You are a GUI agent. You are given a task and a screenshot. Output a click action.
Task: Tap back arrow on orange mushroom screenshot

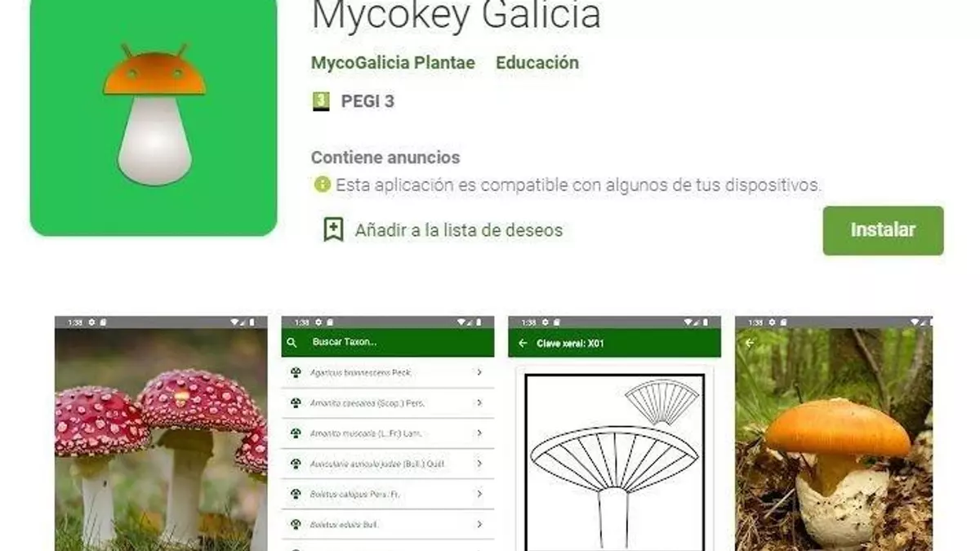point(750,343)
